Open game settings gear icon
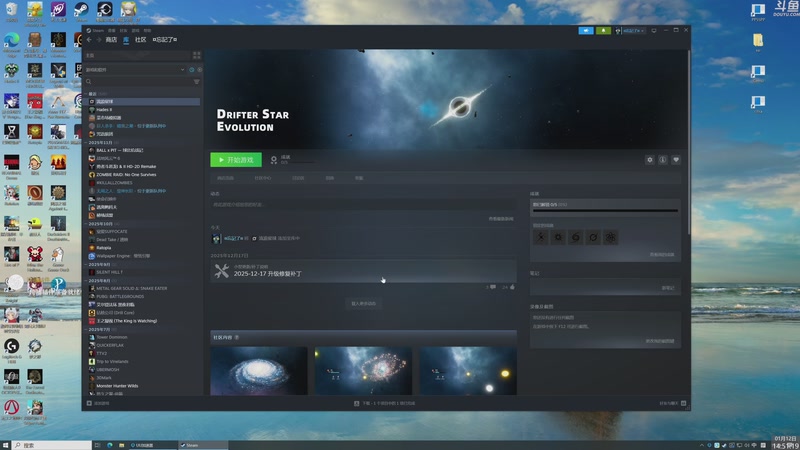Screen dimensions: 800x450 (649, 160)
